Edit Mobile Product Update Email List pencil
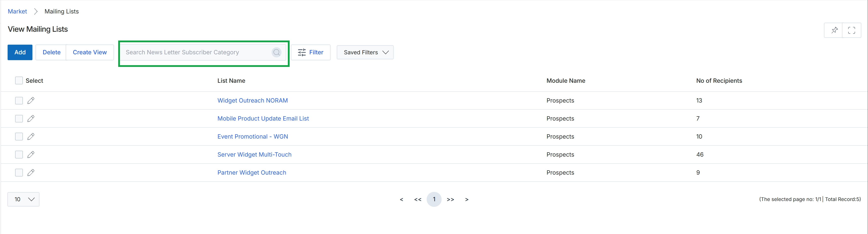The width and height of the screenshot is (868, 234). pos(31,119)
